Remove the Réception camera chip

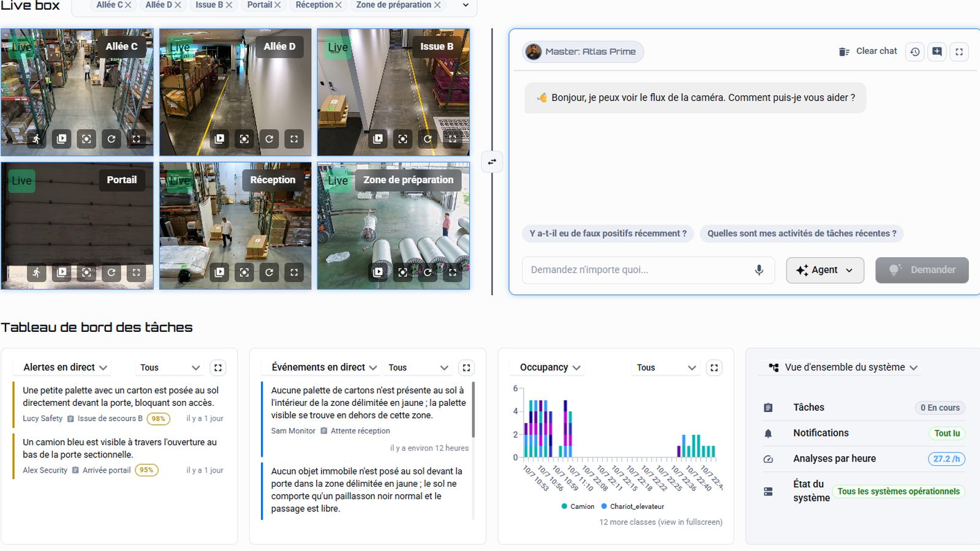coord(338,5)
